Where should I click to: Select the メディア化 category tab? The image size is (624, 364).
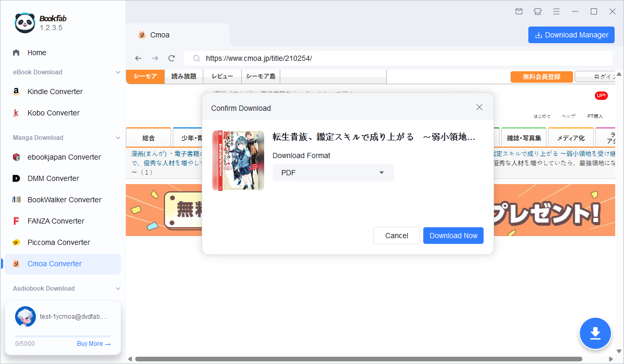[x=571, y=138]
